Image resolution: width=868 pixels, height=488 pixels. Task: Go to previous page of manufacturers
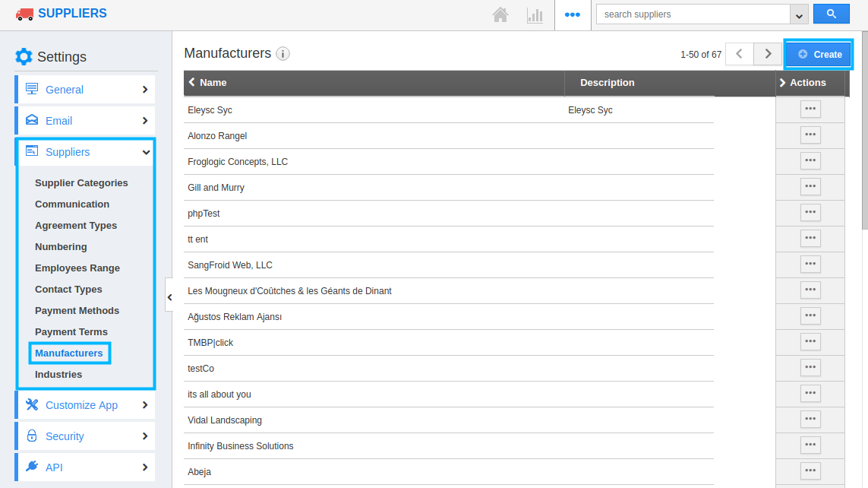(x=739, y=54)
